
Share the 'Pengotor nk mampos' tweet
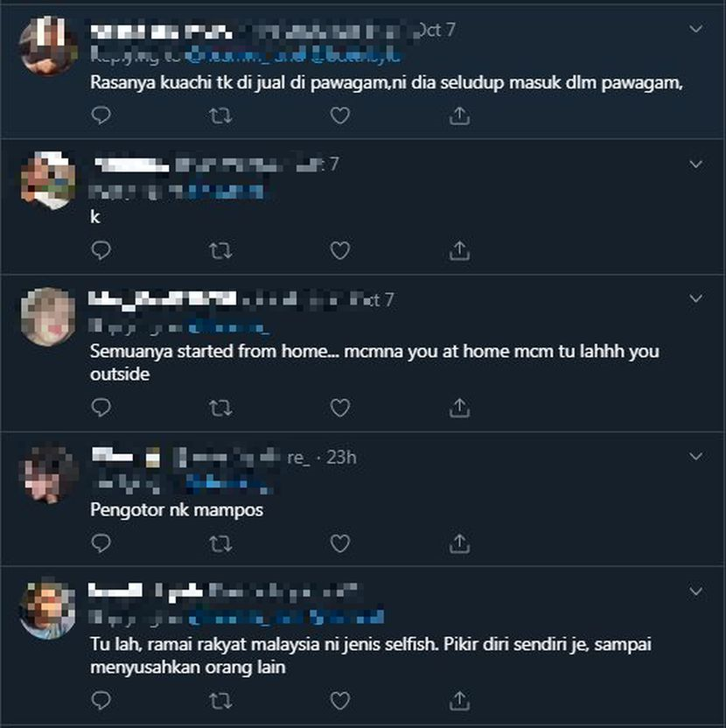pos(459,542)
